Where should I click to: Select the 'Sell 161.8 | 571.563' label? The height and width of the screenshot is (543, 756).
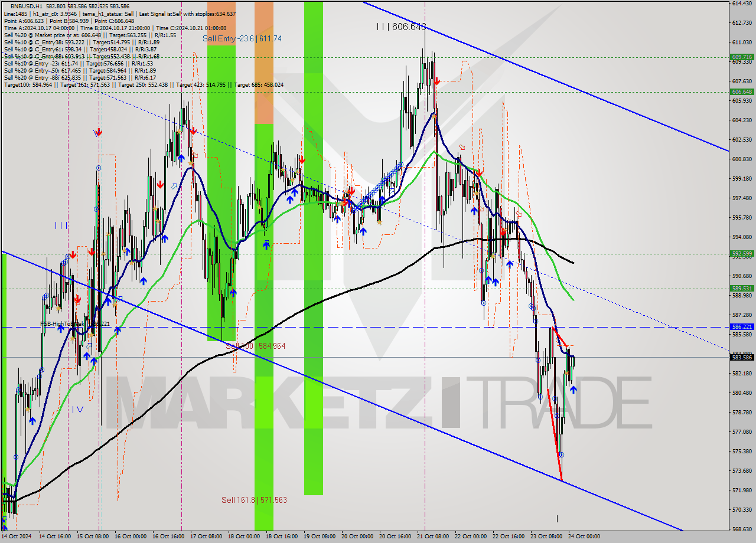(x=254, y=500)
